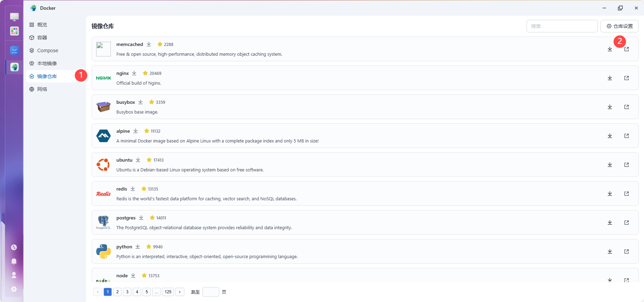Click current page 1 button

coord(108,292)
